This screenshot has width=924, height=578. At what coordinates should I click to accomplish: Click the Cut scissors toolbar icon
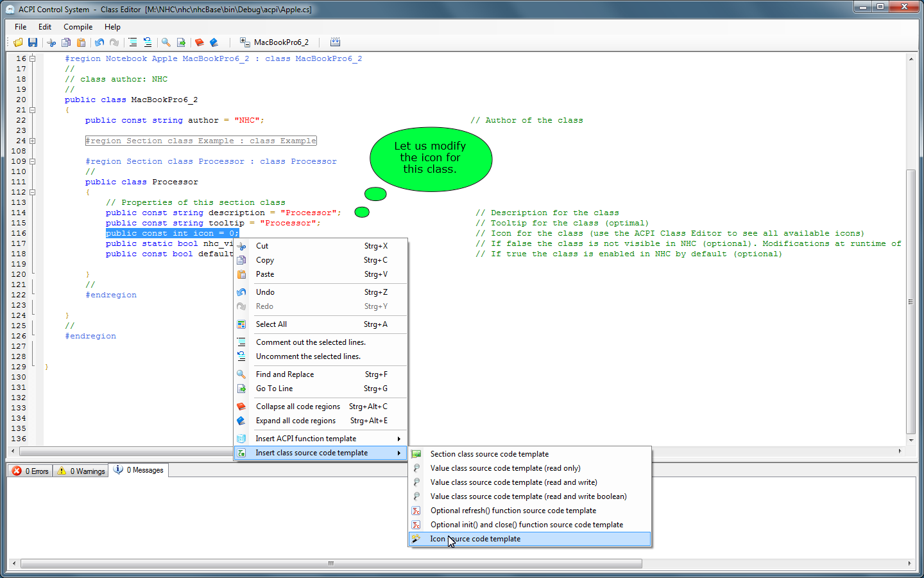pyautogui.click(x=51, y=42)
